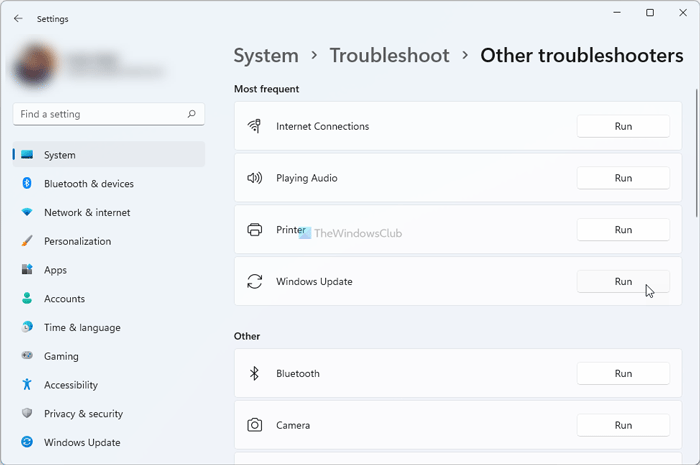Open the Network & internet sidebar icon
The height and width of the screenshot is (465, 700).
[27, 213]
